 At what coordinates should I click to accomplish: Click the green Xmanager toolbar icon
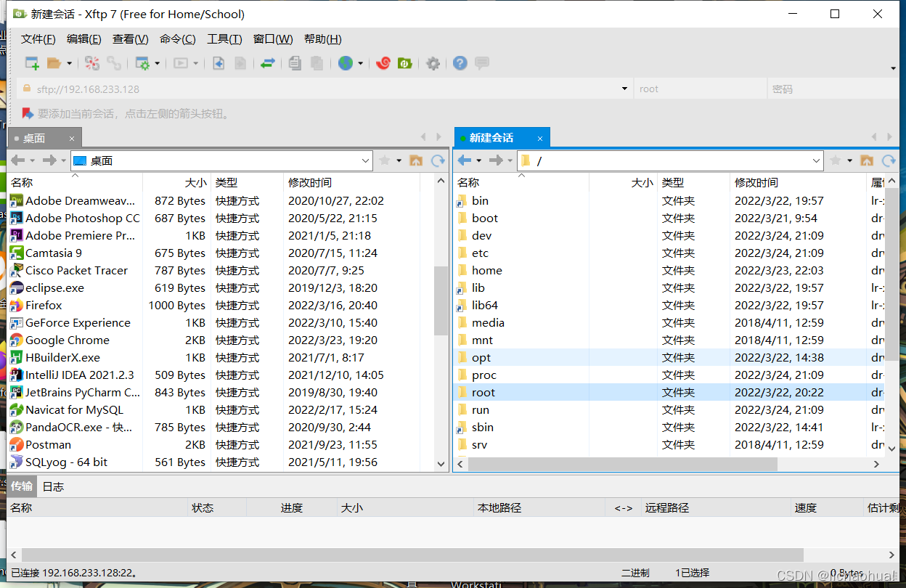pyautogui.click(x=404, y=63)
